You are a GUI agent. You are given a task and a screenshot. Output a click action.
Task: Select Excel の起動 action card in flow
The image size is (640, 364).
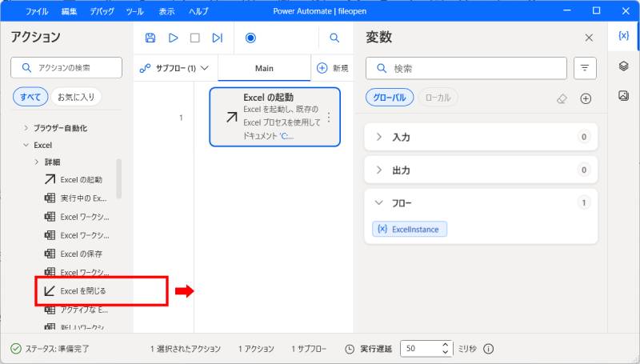(274, 117)
